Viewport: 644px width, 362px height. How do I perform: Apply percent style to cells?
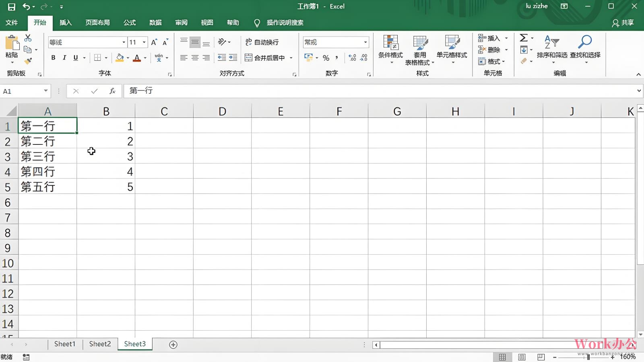point(326,58)
